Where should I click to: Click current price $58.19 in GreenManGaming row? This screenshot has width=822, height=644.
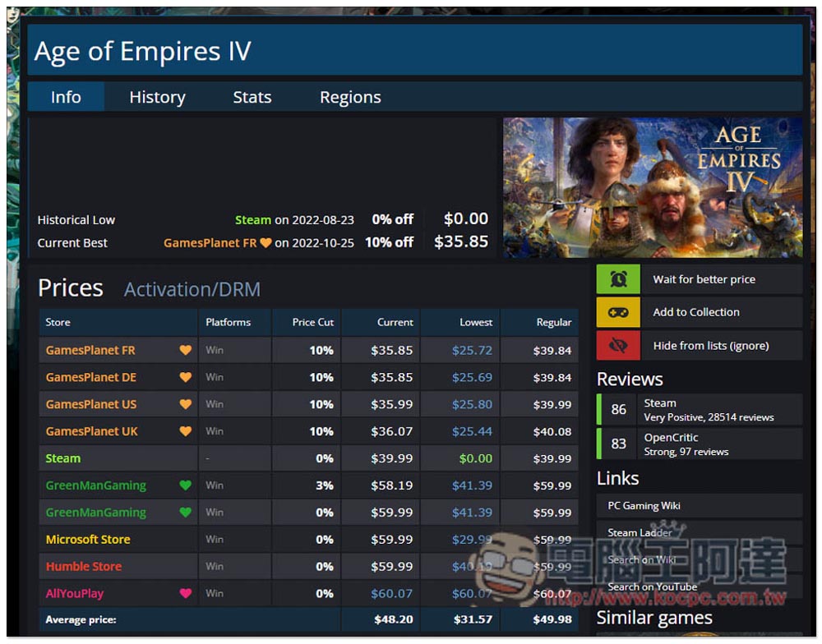coord(391,485)
